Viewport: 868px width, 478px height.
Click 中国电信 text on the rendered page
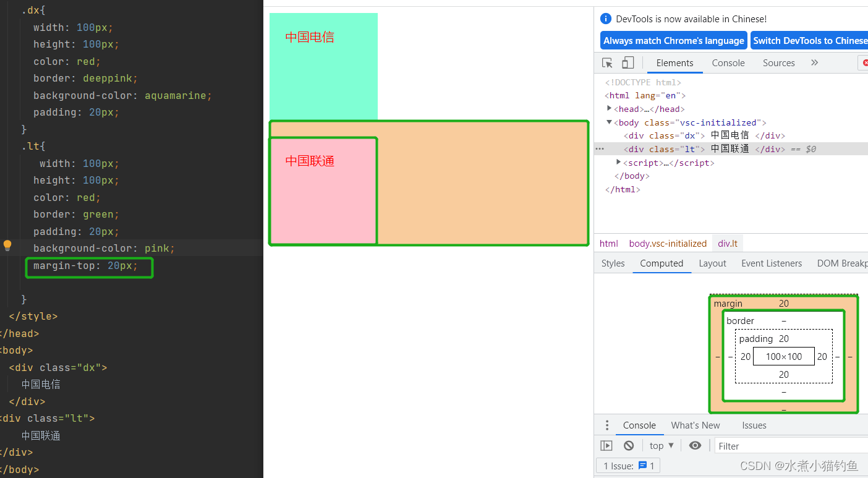(x=310, y=37)
